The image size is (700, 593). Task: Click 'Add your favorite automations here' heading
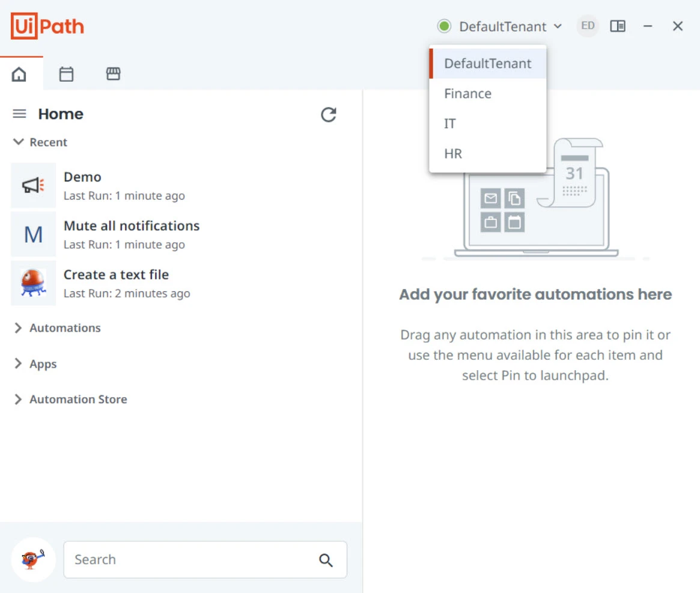tap(535, 294)
